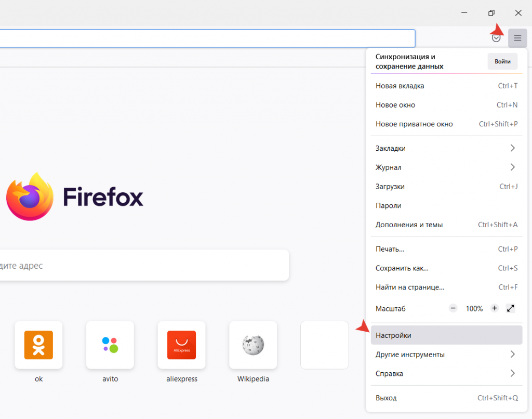
Task: Open the Wikipedia shortcut tile
Action: [x=253, y=345]
